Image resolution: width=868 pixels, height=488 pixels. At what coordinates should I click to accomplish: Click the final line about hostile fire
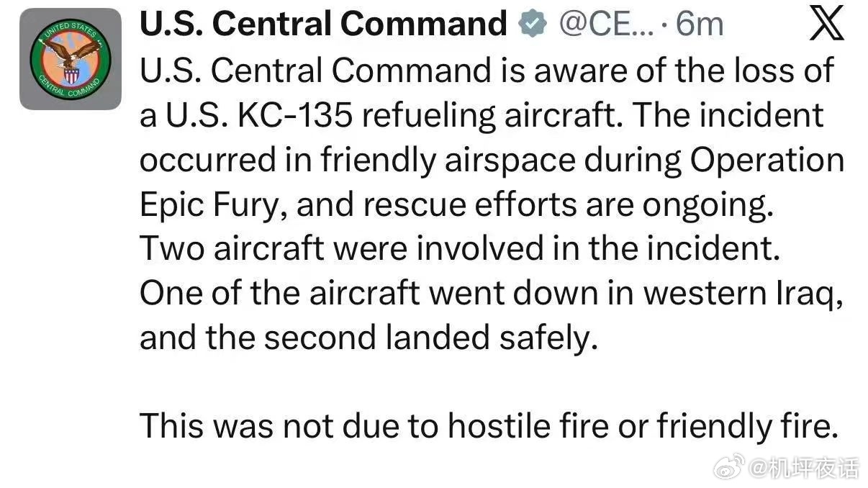pyautogui.click(x=489, y=427)
